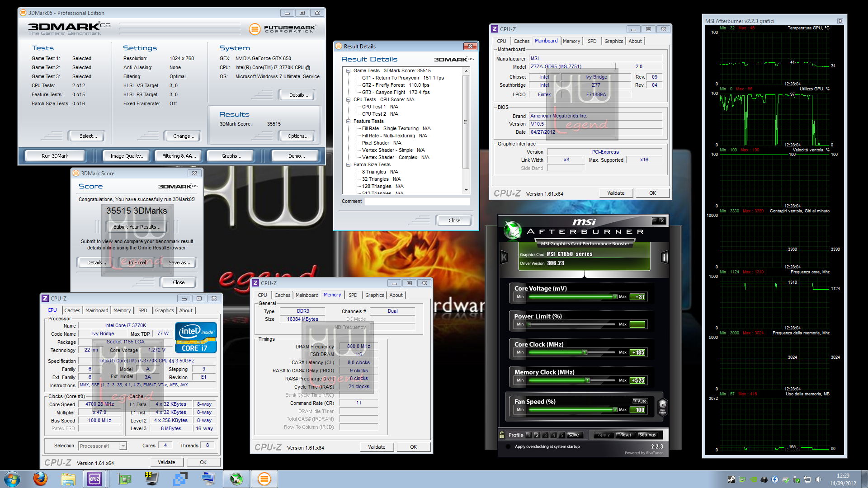
Task: Click Fan Speed slider handle
Action: [x=615, y=410]
